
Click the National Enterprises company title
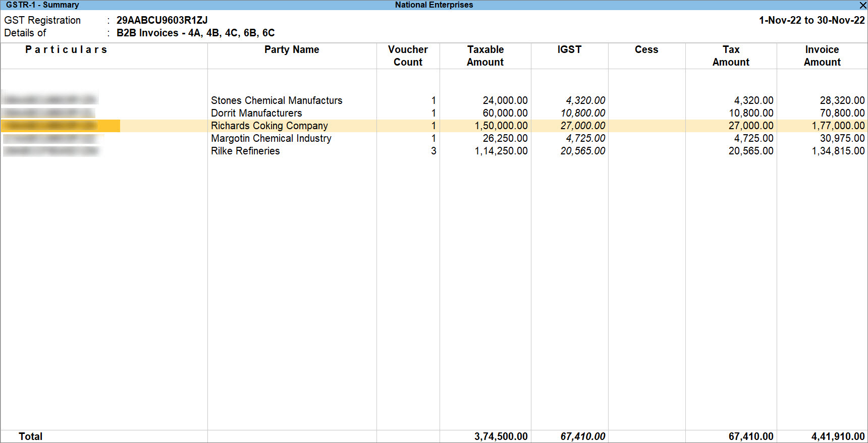point(434,5)
